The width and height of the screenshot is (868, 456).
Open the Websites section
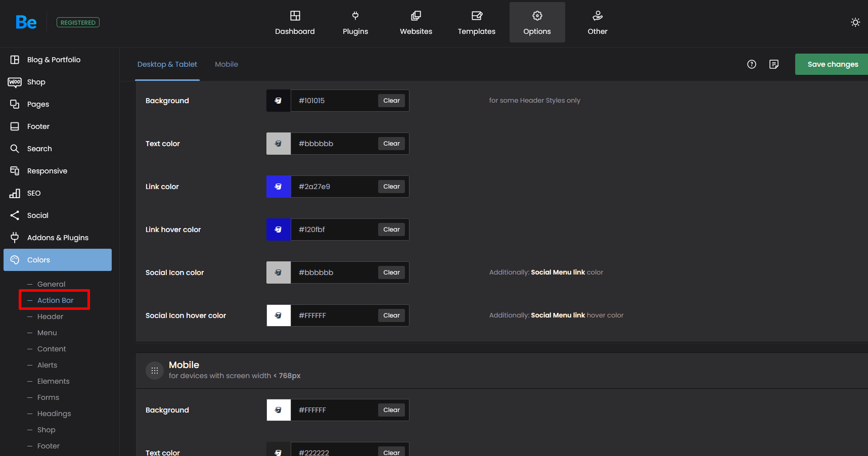(416, 23)
